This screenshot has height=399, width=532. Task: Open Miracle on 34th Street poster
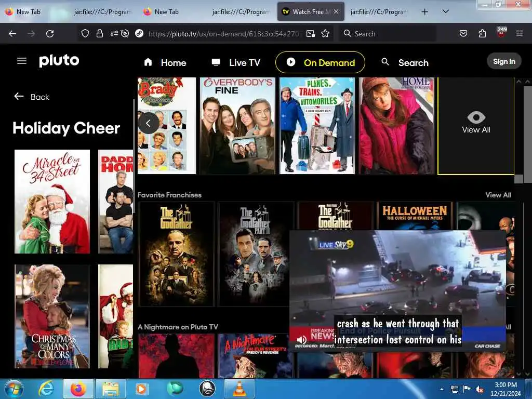point(52,202)
